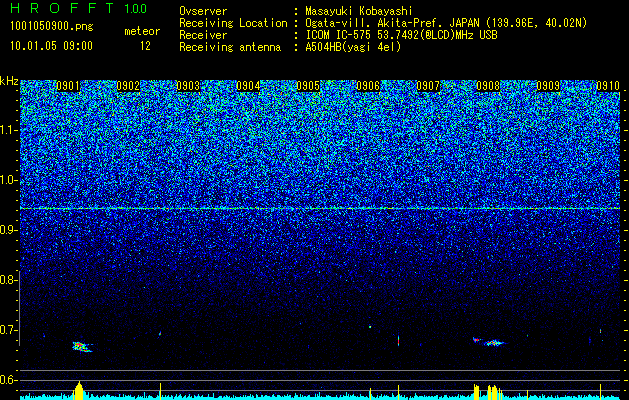The width and height of the screenshot is (629, 400).
Task: Click the 0.7 frequency axis label
Action: point(7,330)
